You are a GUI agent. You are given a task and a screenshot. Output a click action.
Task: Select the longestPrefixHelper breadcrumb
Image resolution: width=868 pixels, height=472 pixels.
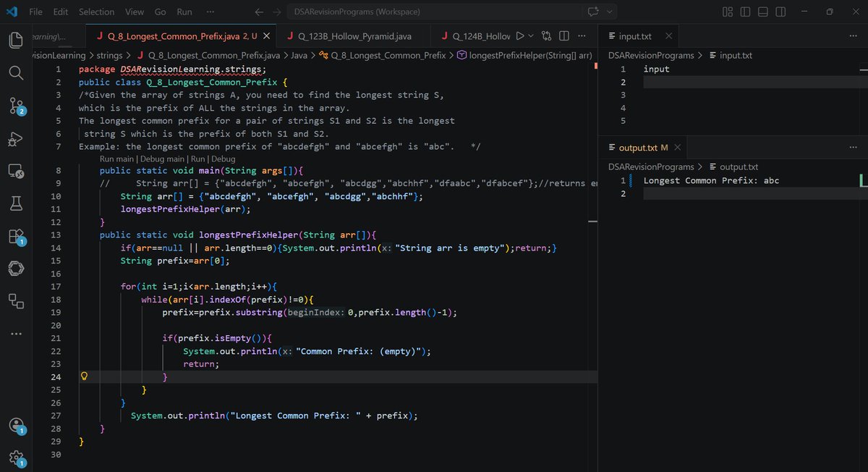[524, 55]
